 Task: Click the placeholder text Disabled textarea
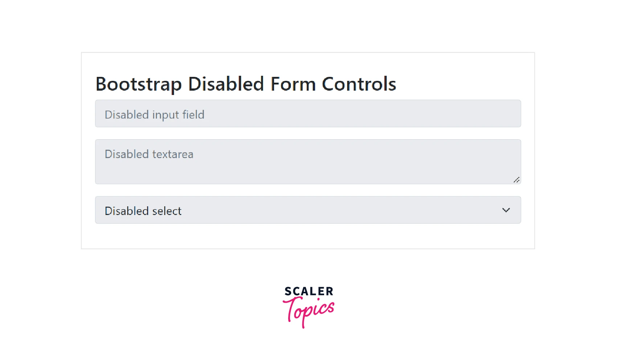[149, 154]
